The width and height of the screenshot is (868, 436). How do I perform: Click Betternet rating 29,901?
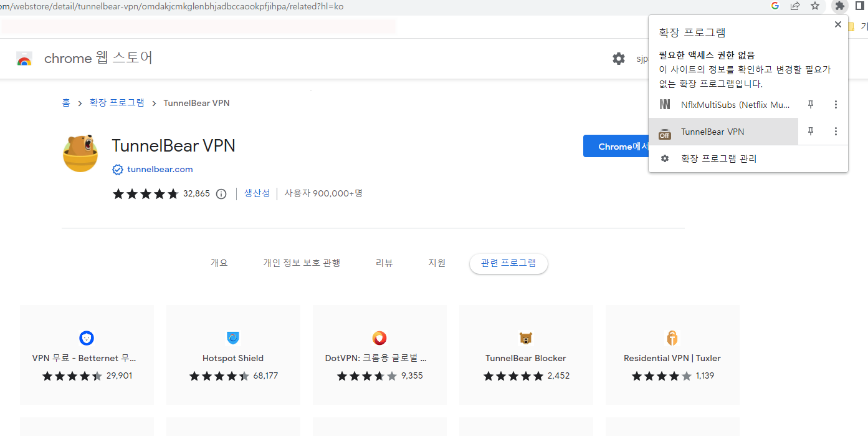click(x=87, y=376)
